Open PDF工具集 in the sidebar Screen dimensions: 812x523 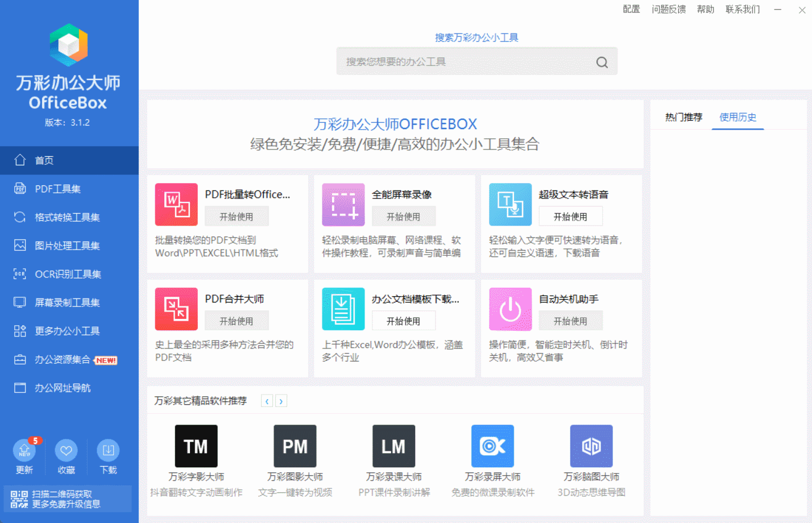[57, 189]
